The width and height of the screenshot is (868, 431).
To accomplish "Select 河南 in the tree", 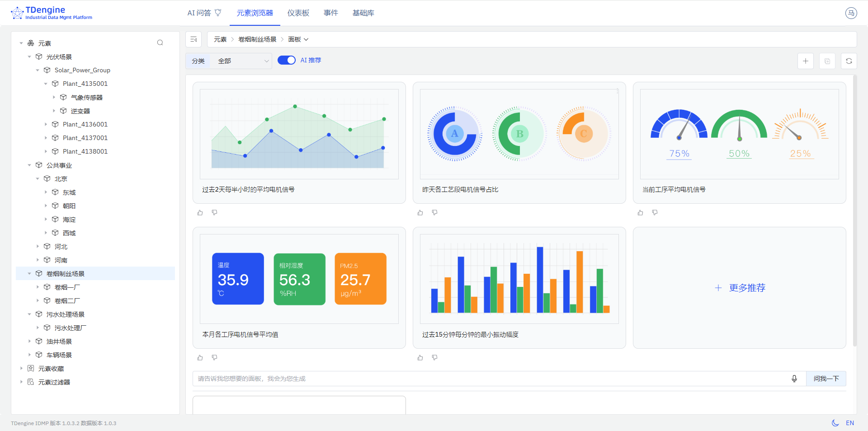I will click(61, 260).
